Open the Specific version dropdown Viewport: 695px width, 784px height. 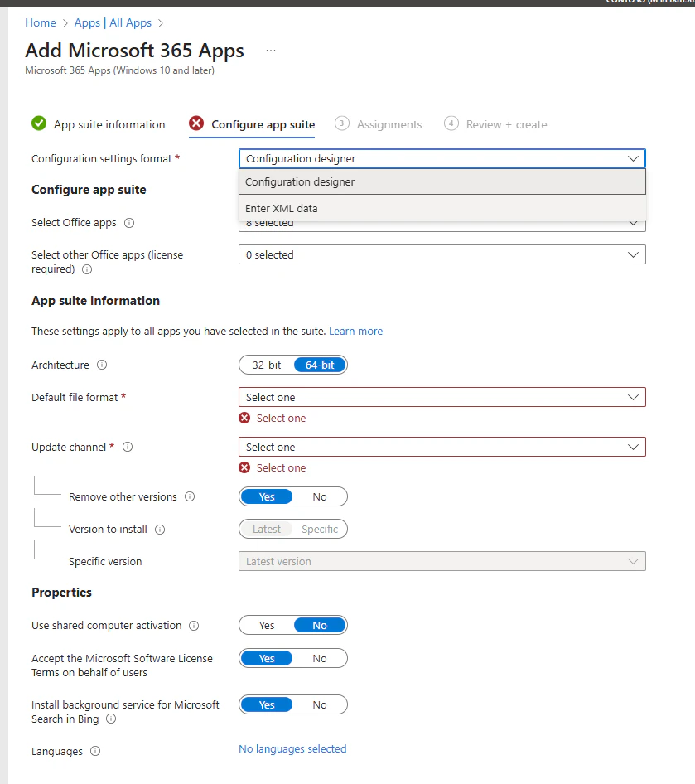(x=442, y=562)
